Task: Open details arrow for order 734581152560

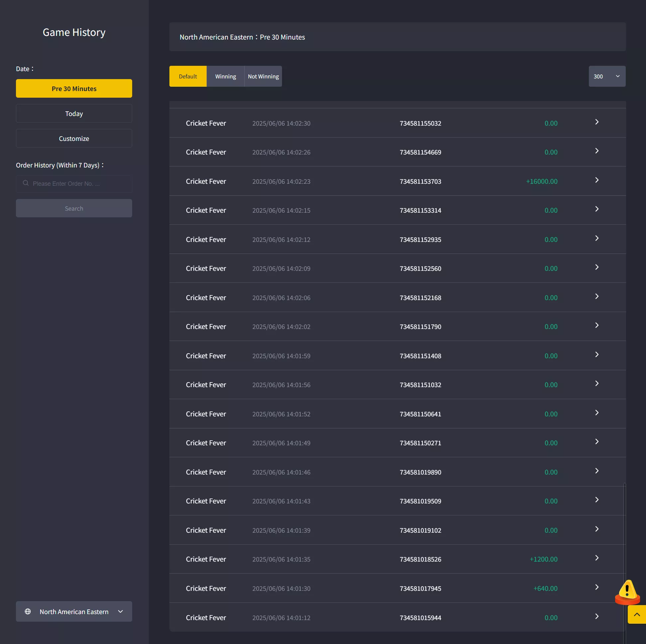Action: click(597, 267)
